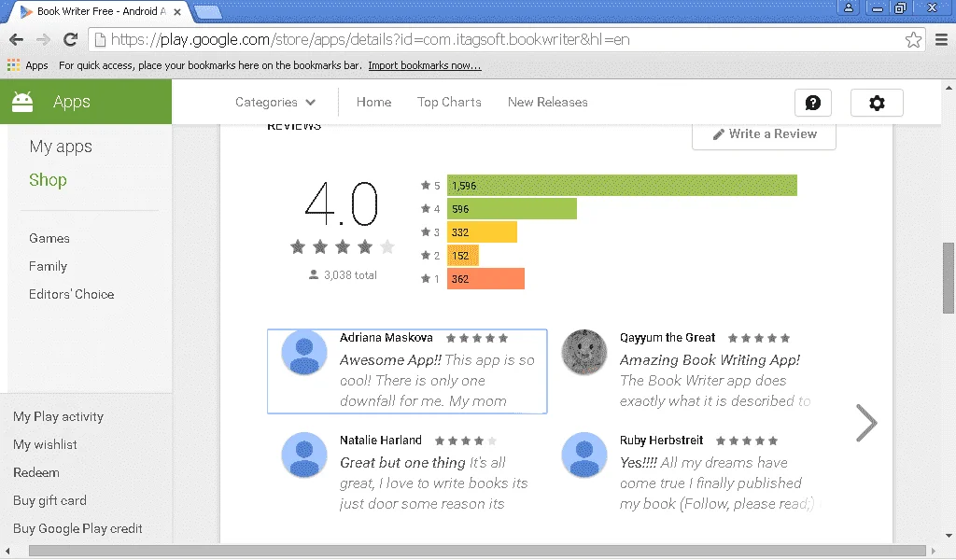This screenshot has width=956, height=560.
Task: Open Qayyum's Amazing Book Writing App review
Action: (x=687, y=371)
